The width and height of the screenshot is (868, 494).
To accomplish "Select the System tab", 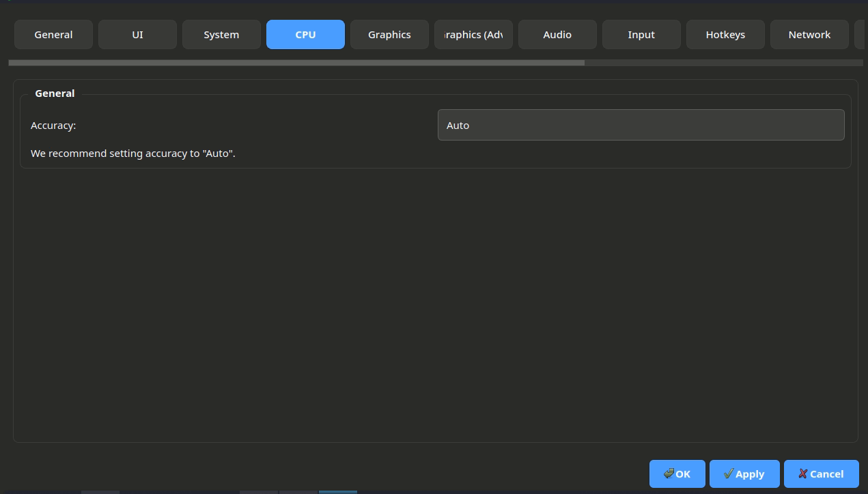I will tap(221, 35).
